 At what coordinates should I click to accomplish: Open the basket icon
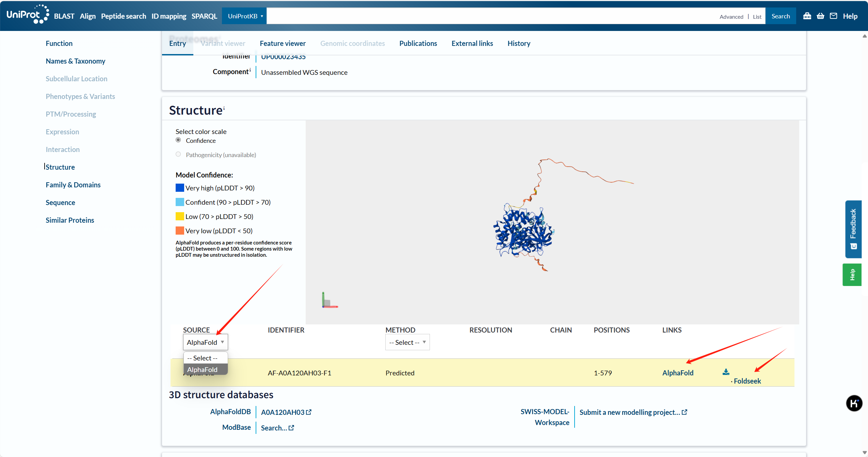(x=820, y=16)
